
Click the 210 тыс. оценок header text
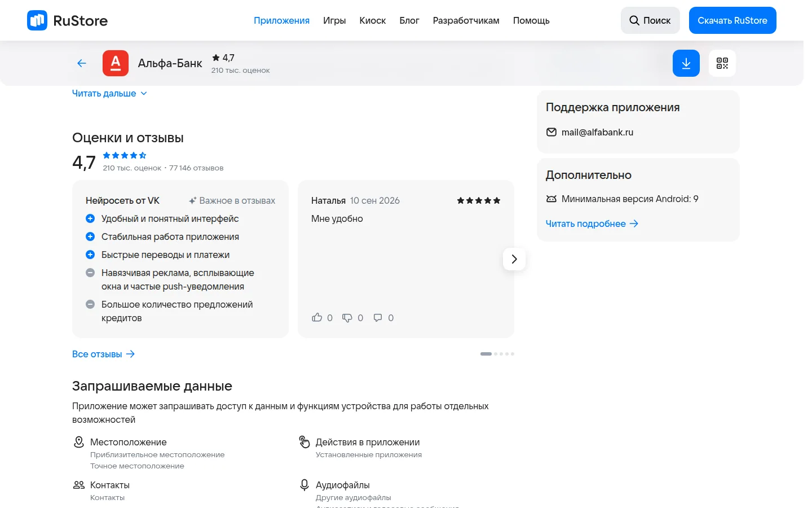pos(241,71)
